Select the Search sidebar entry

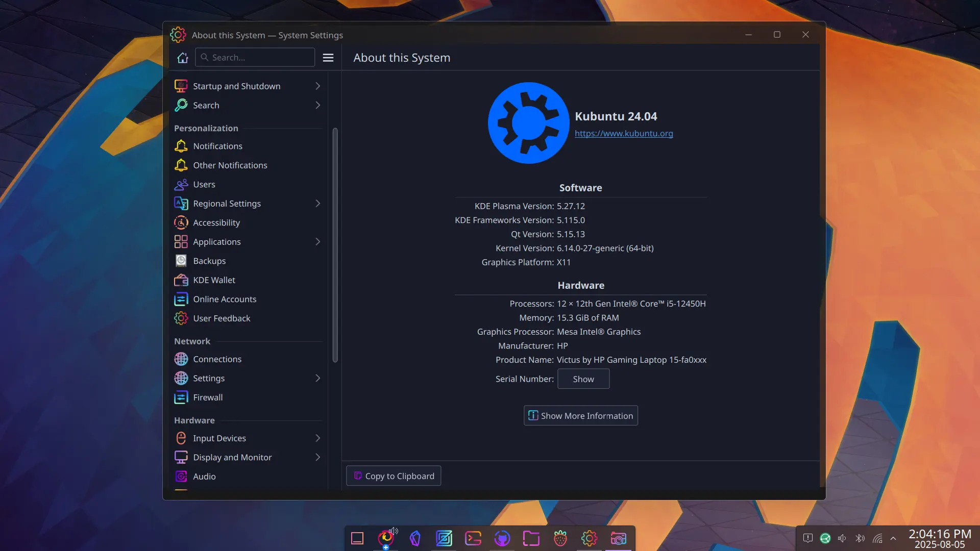pyautogui.click(x=248, y=105)
